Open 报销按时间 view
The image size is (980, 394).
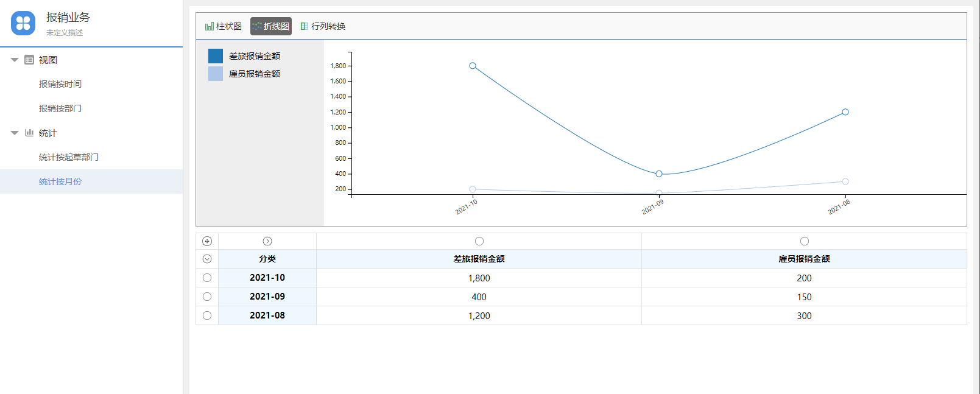(x=60, y=84)
